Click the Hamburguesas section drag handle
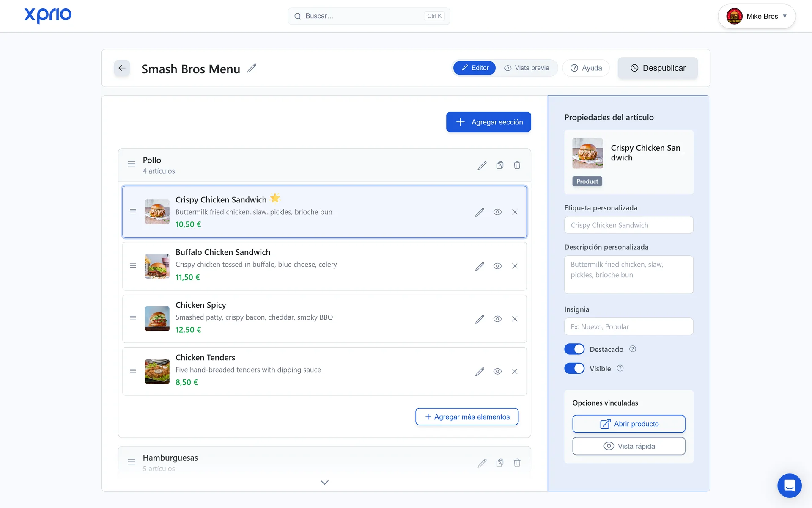Screen dimensions: 812x508 (132, 462)
